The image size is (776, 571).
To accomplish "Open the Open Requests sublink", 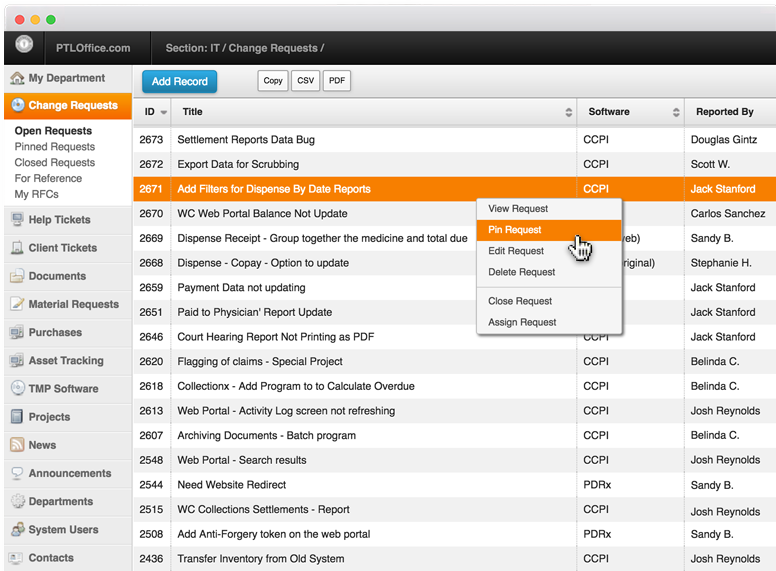I will pos(53,131).
